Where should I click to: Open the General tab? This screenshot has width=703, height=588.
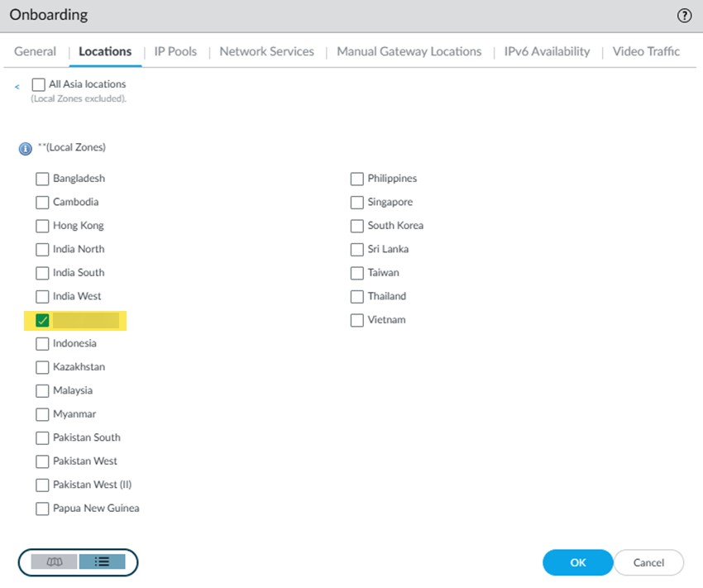click(35, 51)
